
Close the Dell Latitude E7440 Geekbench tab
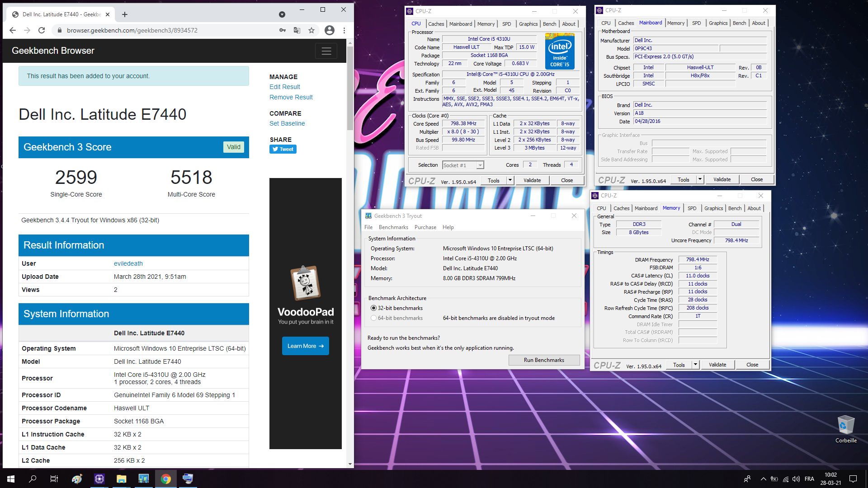108,14
